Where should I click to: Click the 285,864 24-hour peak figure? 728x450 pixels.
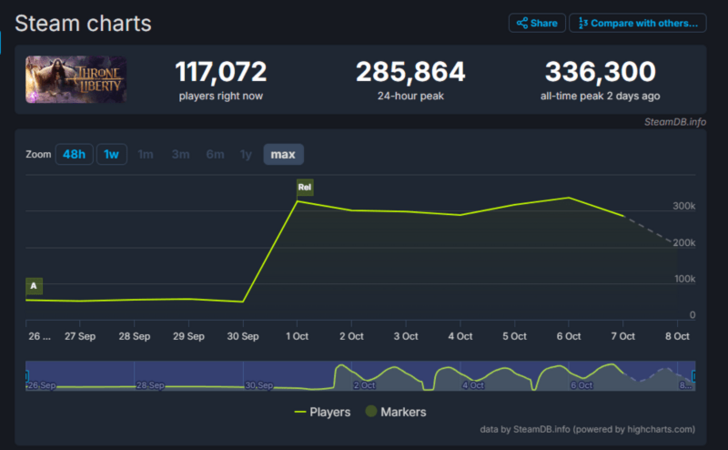coord(410,72)
